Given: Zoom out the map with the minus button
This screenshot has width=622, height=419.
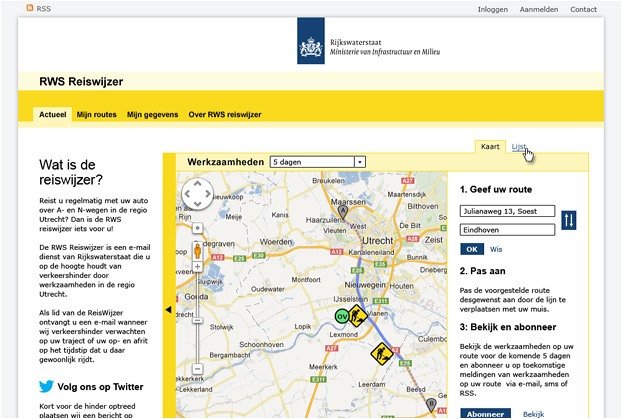Looking at the screenshot, I should coord(198,369).
